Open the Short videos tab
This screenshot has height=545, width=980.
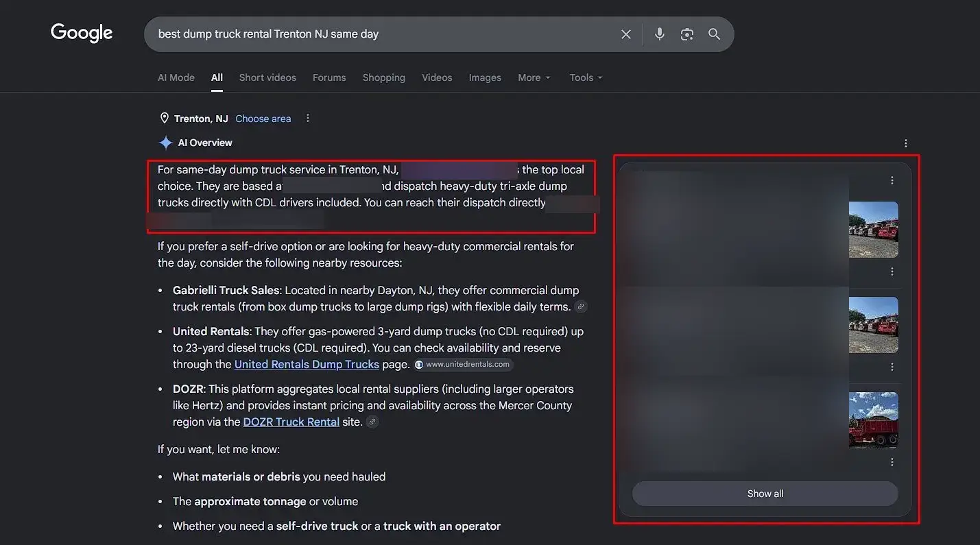[267, 77]
